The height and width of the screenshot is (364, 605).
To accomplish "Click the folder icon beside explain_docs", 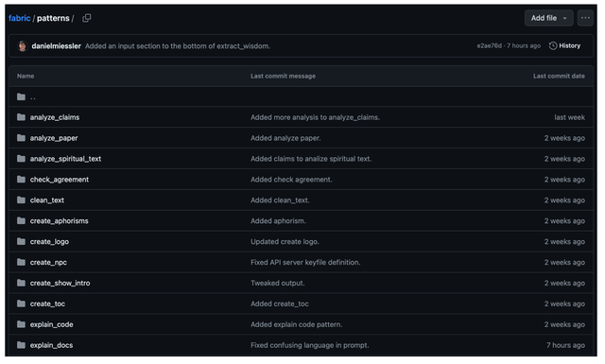I will [21, 345].
